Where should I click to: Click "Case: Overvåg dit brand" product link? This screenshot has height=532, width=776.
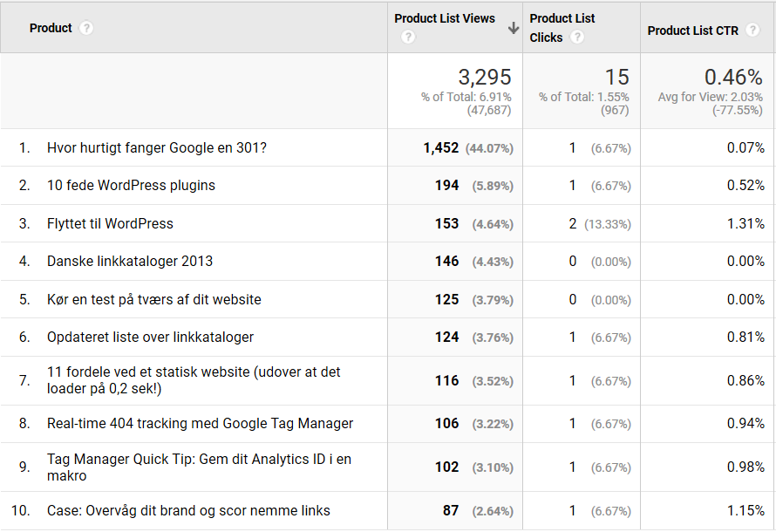[188, 511]
